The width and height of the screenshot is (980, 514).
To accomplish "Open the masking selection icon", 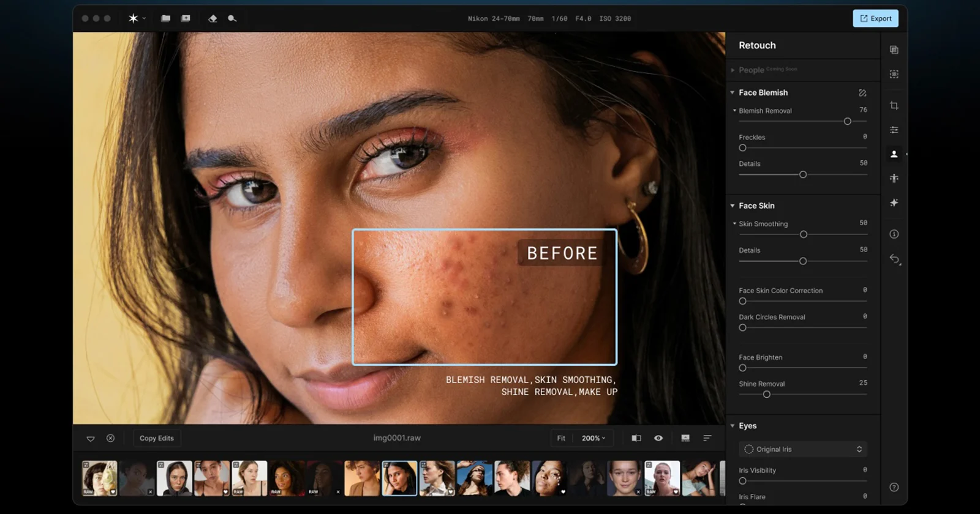I will [894, 74].
